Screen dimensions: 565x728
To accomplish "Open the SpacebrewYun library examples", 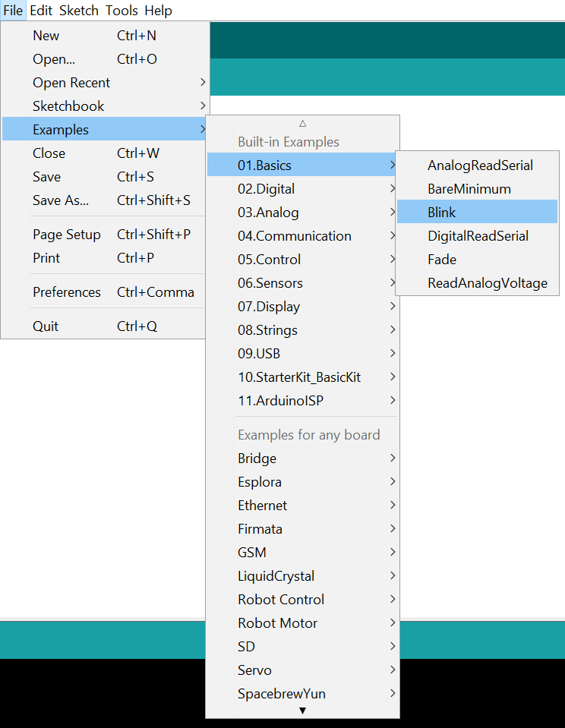I will tap(302, 693).
